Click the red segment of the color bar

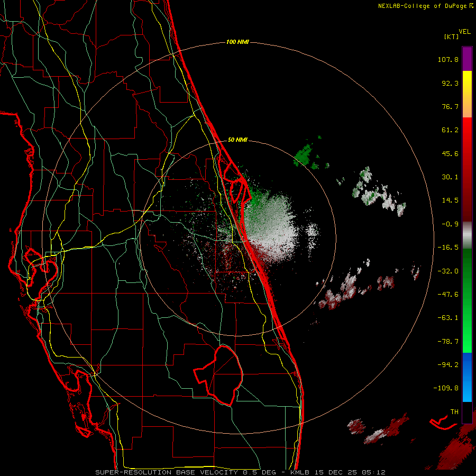(467, 169)
